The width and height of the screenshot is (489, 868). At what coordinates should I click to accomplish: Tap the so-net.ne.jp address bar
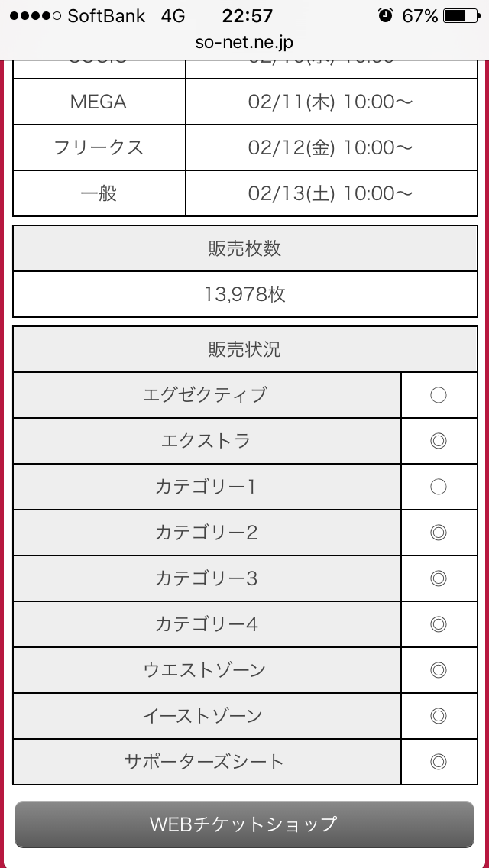(244, 42)
